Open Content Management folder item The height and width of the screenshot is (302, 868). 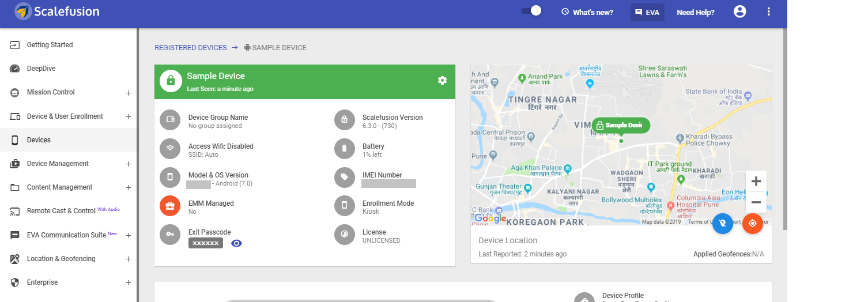pos(59,187)
